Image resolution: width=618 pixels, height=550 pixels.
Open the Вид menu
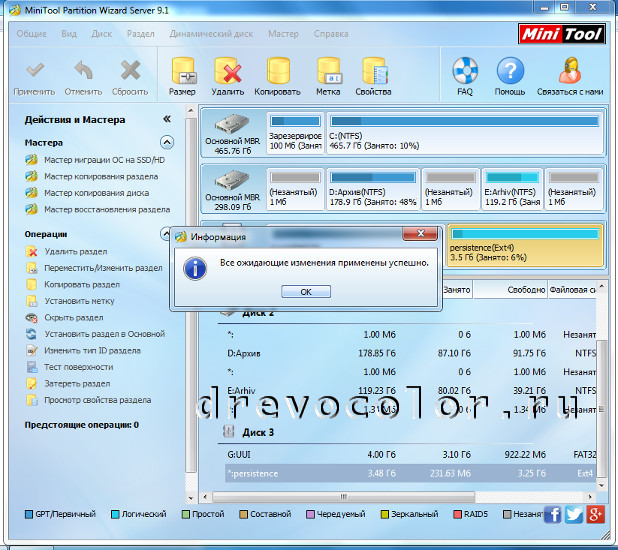point(69,34)
